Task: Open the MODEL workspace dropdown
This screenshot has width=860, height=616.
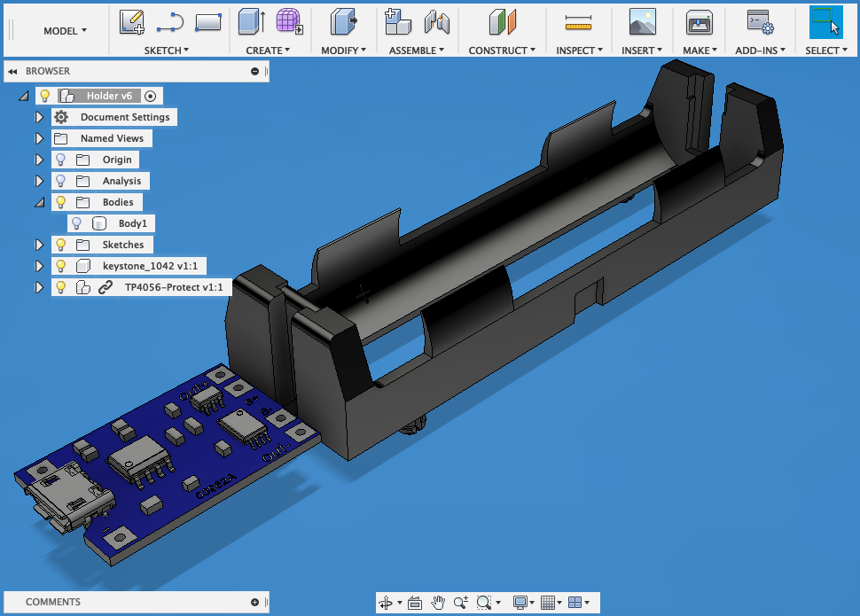Action: [x=65, y=31]
